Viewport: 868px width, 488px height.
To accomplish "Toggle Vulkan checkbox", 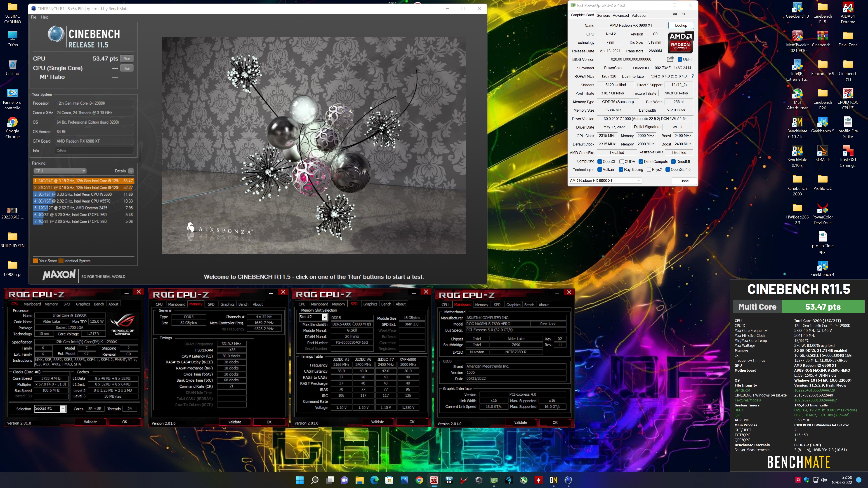I will (600, 170).
